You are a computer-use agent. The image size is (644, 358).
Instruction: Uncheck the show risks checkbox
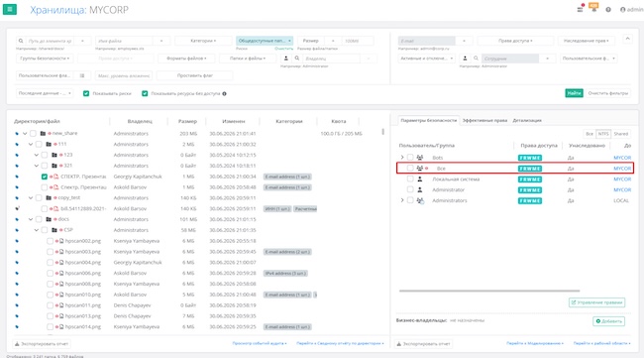[x=86, y=93]
